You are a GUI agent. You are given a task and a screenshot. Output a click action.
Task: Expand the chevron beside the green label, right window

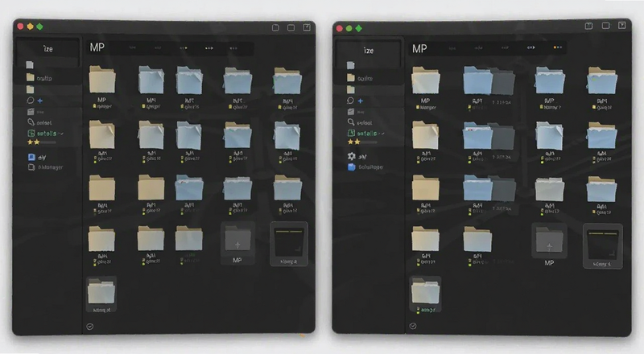(x=382, y=134)
